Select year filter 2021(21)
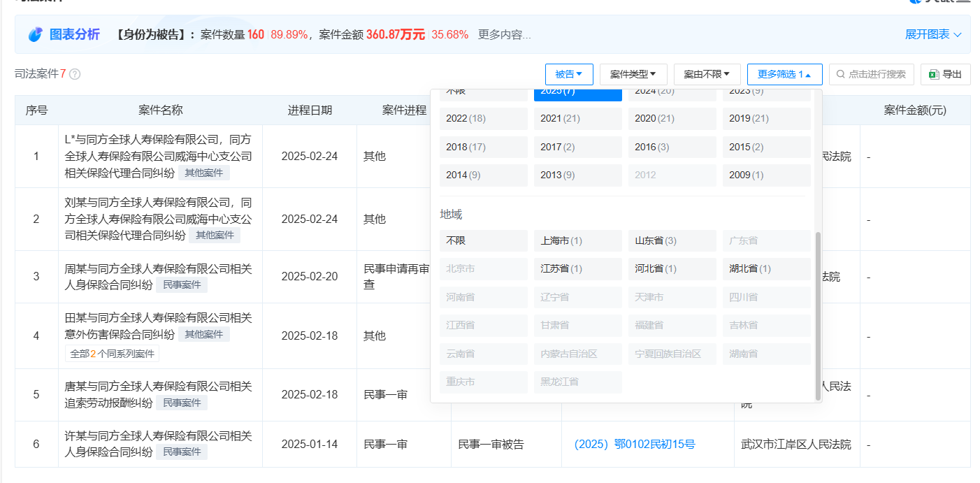The image size is (980, 483). tap(577, 119)
